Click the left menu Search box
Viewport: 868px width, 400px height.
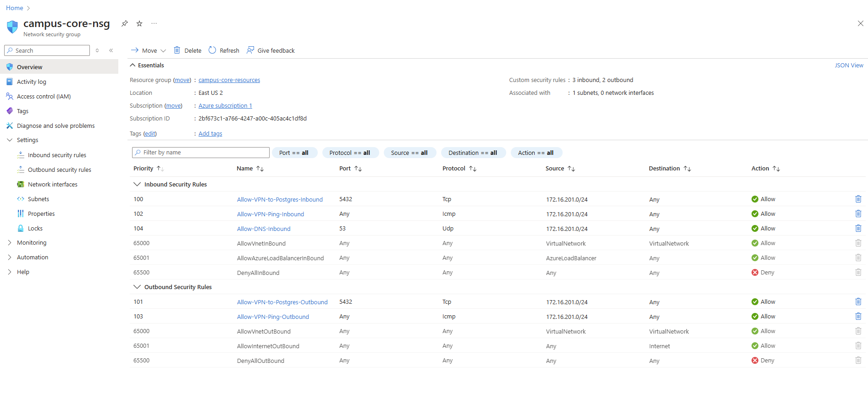[47, 50]
